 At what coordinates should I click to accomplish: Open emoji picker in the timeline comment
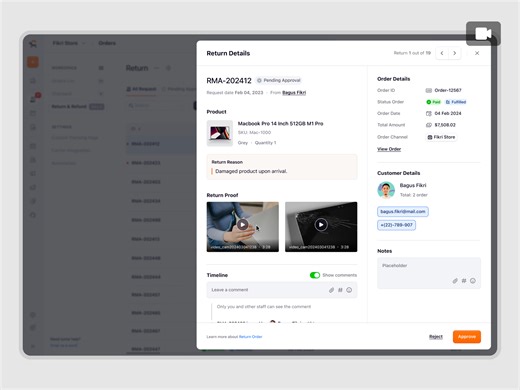click(x=349, y=290)
